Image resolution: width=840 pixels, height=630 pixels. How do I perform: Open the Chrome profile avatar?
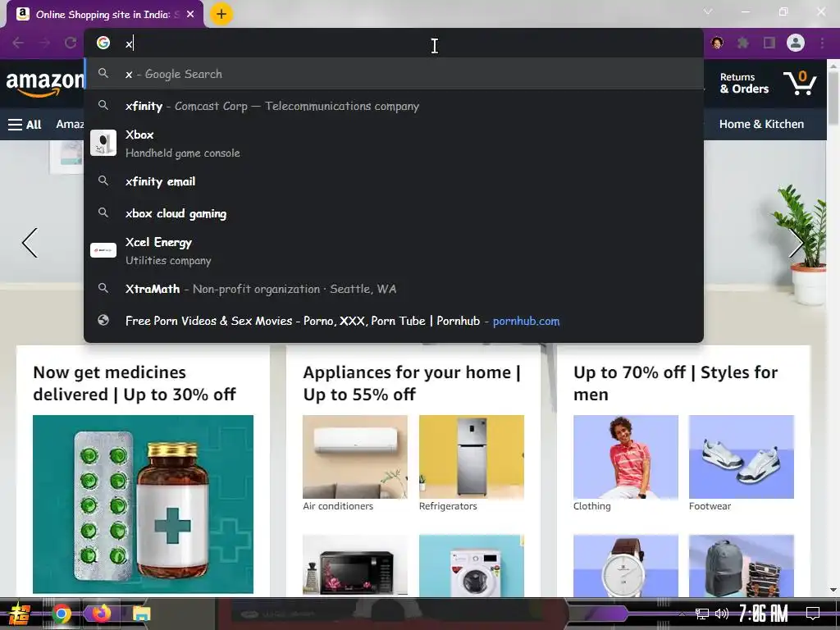796,43
